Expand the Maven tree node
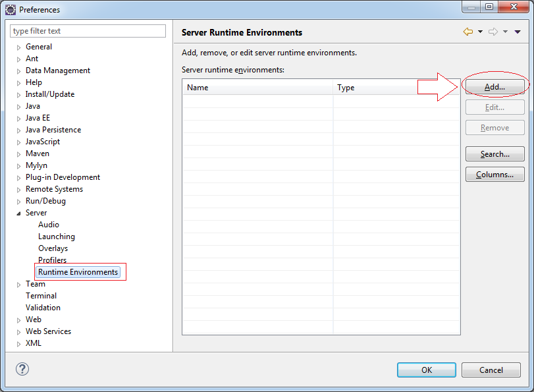Screen dimensions: 534x392 (18, 154)
